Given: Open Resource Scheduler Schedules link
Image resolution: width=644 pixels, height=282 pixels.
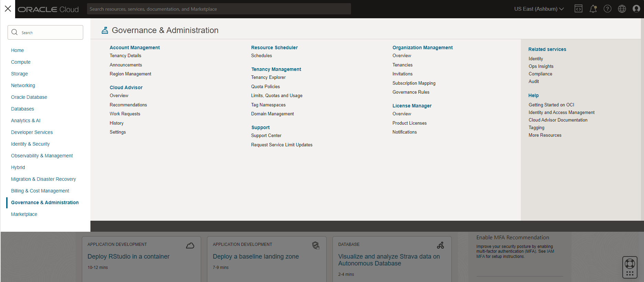Looking at the screenshot, I should pyautogui.click(x=261, y=56).
